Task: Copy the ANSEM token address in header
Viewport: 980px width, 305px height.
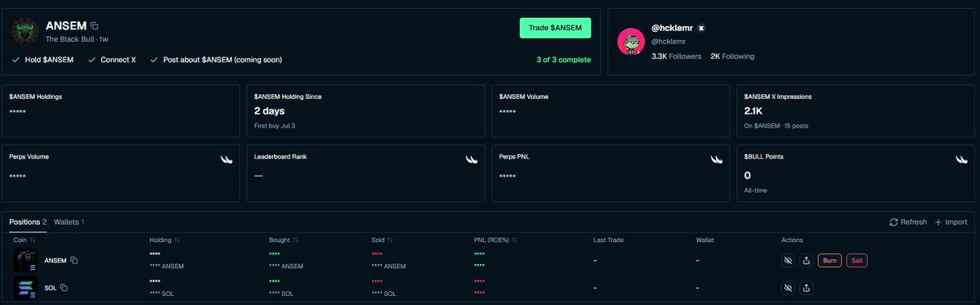Action: (94, 26)
